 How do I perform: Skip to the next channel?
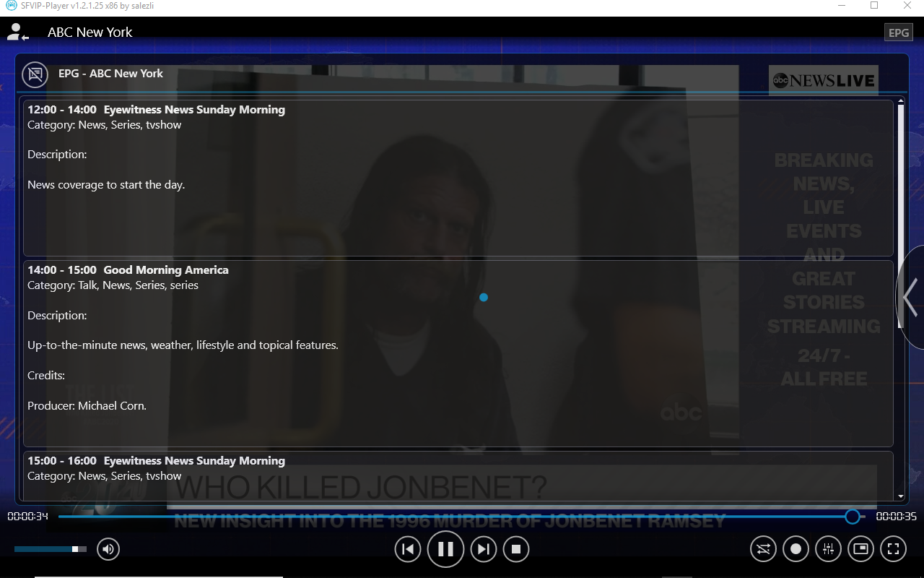tap(484, 549)
